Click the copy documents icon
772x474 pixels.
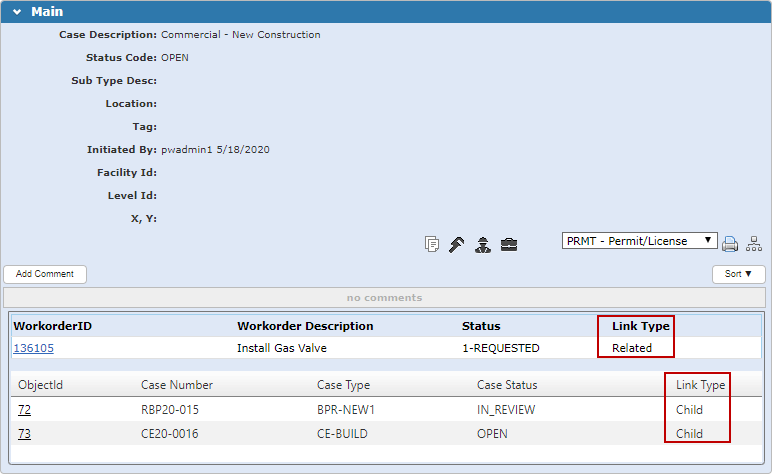[432, 244]
